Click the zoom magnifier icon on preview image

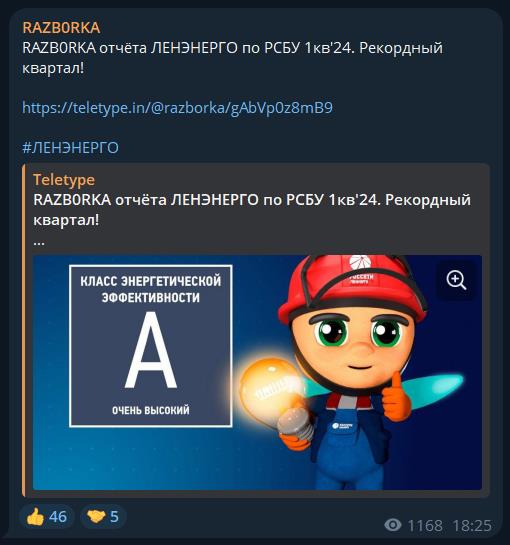[x=456, y=280]
